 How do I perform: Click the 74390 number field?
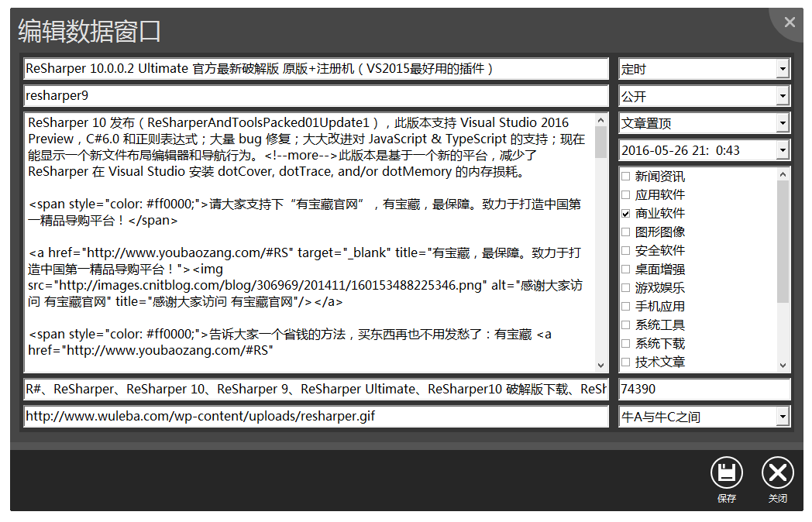coord(704,389)
